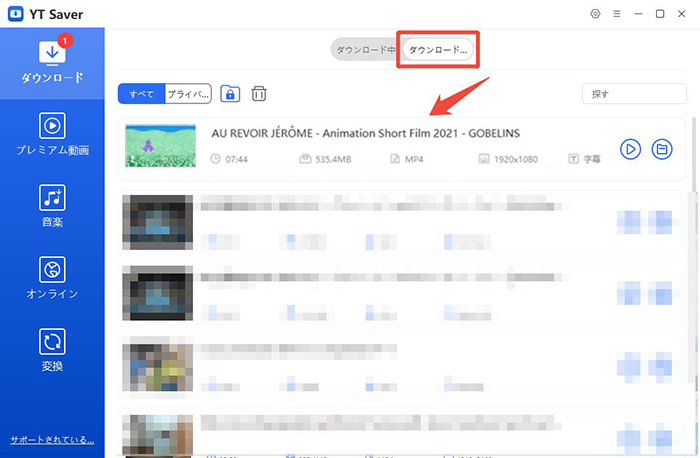Open the settings gear icon
This screenshot has width=700, height=458.
595,14
